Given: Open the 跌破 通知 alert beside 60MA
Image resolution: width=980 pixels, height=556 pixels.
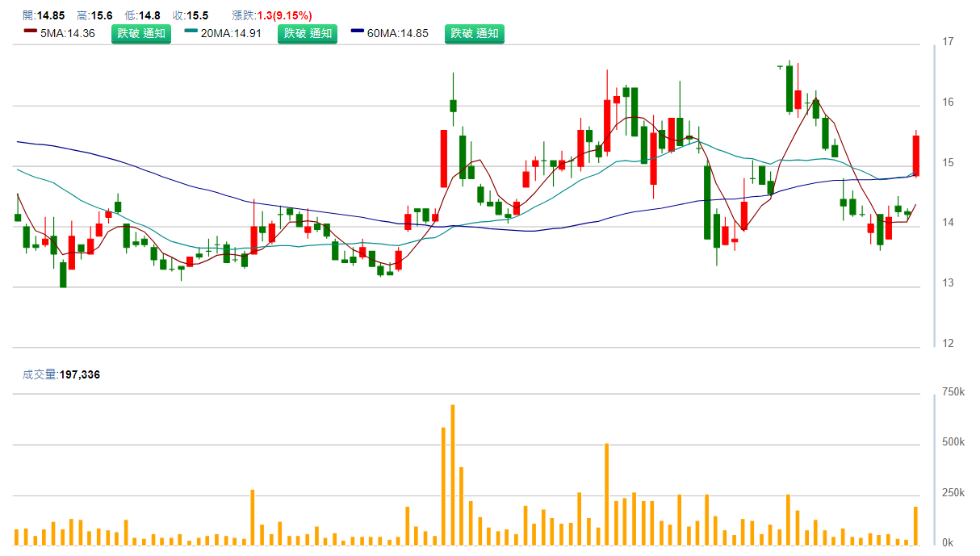Looking at the screenshot, I should [x=474, y=33].
